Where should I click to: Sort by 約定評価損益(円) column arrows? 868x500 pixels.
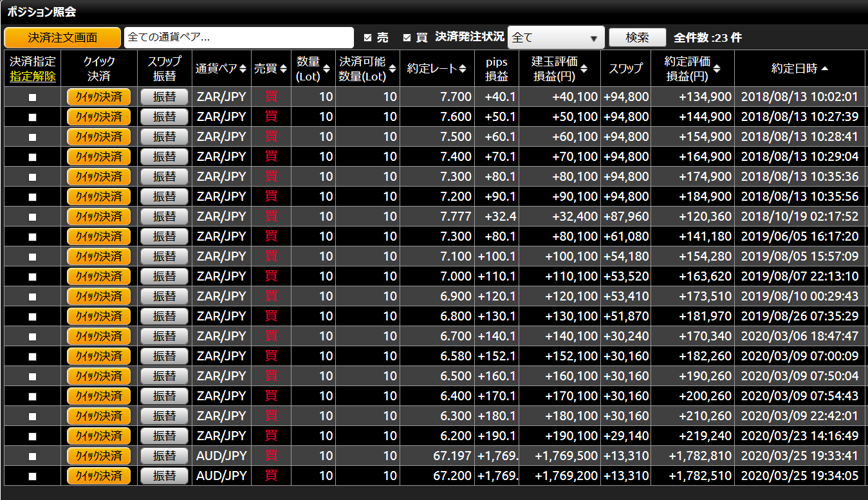tap(717, 69)
